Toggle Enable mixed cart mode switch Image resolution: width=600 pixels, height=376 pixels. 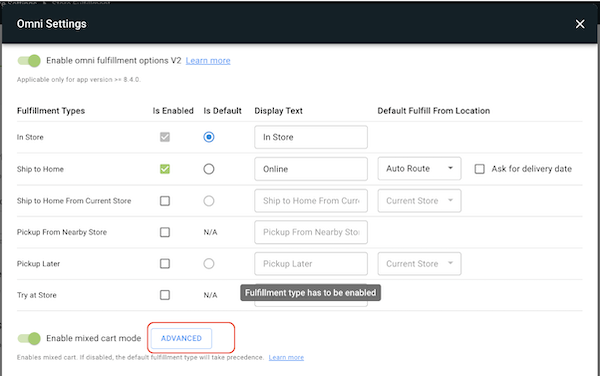[x=29, y=338]
